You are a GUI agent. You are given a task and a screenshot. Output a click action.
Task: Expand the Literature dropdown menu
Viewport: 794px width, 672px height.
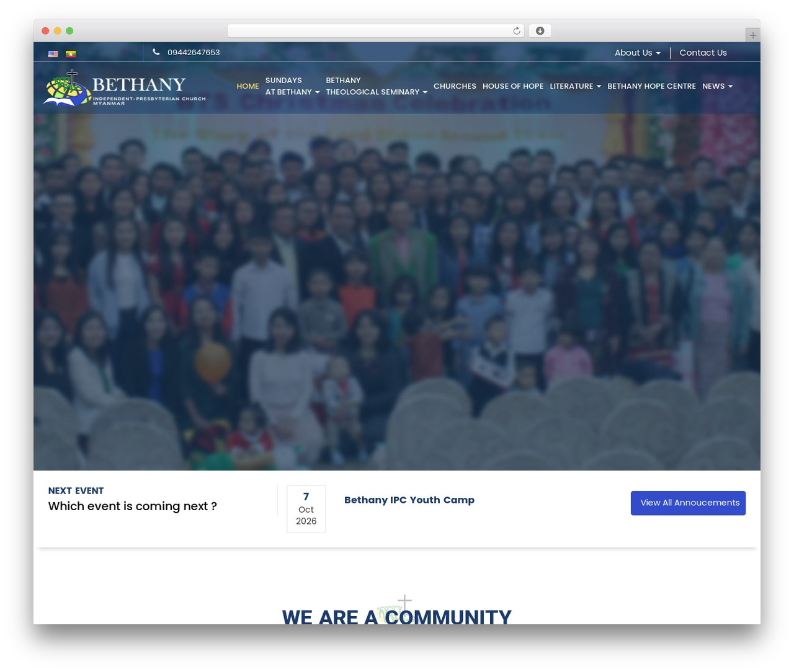click(x=575, y=86)
